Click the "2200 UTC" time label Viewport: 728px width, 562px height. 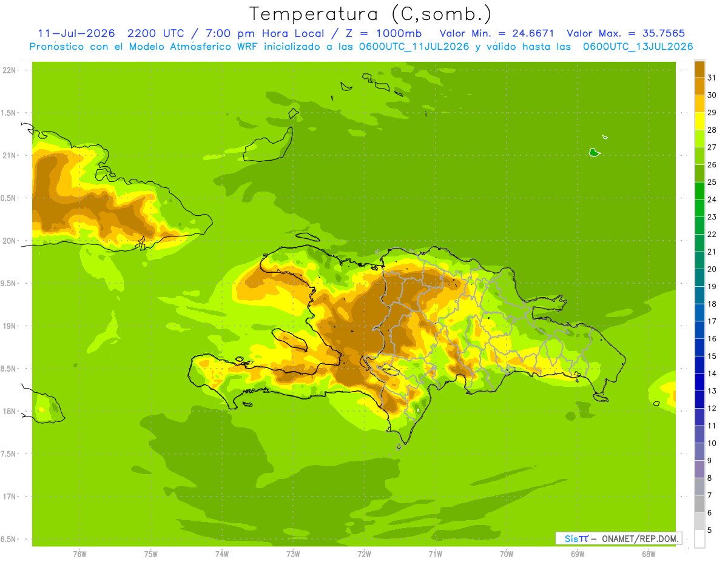click(155, 33)
